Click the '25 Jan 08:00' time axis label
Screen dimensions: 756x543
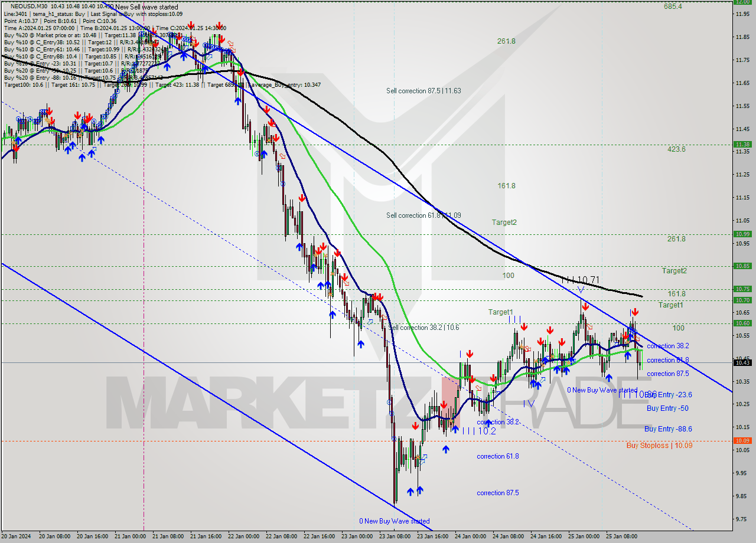coord(623,537)
